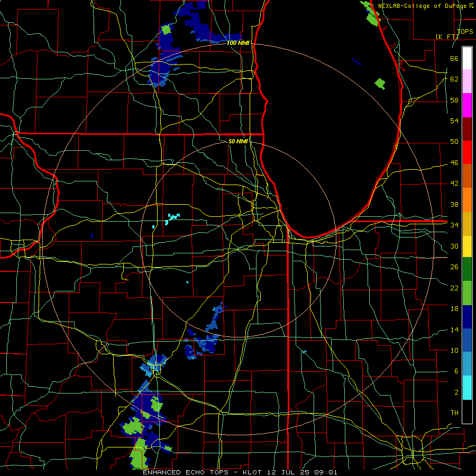Click the 42 legend value
Screen dimensions: 476x476
454,184
